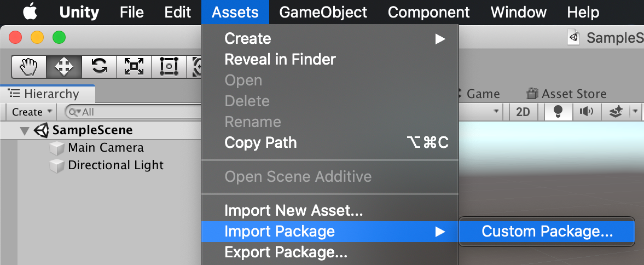This screenshot has width=644, height=265.
Task: Toggle scene lighting with bulb icon
Action: click(x=558, y=112)
